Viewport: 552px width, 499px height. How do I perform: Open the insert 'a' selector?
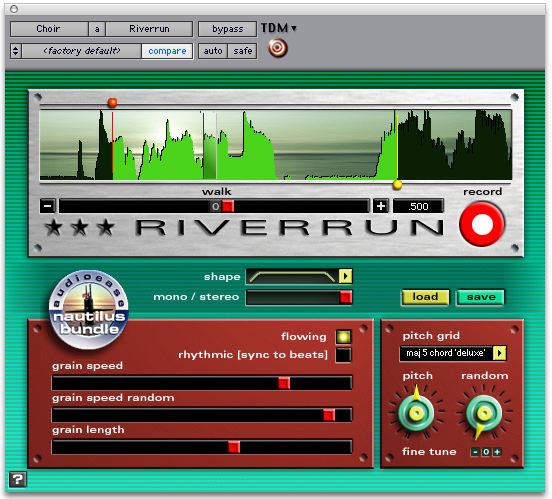(x=97, y=29)
